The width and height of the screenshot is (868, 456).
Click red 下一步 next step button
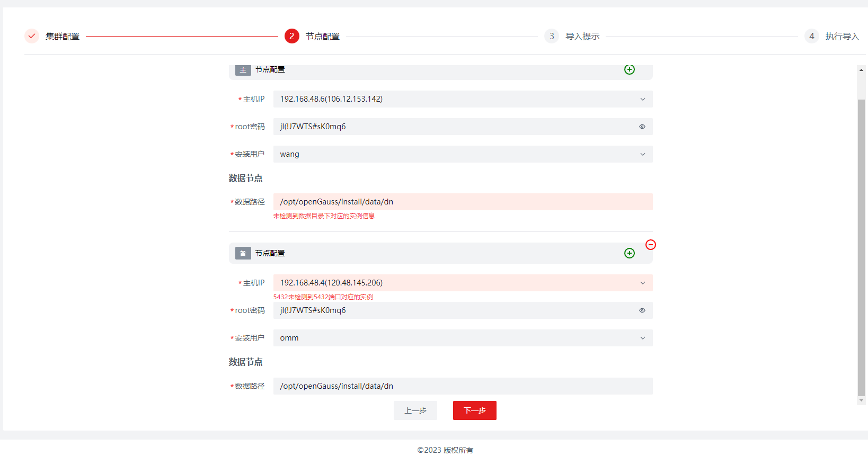(x=474, y=410)
